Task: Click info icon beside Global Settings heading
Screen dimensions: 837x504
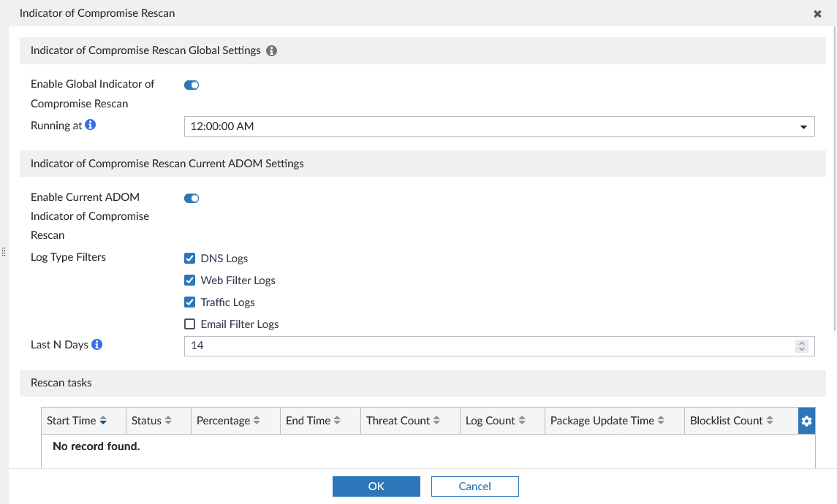Action: click(x=272, y=51)
